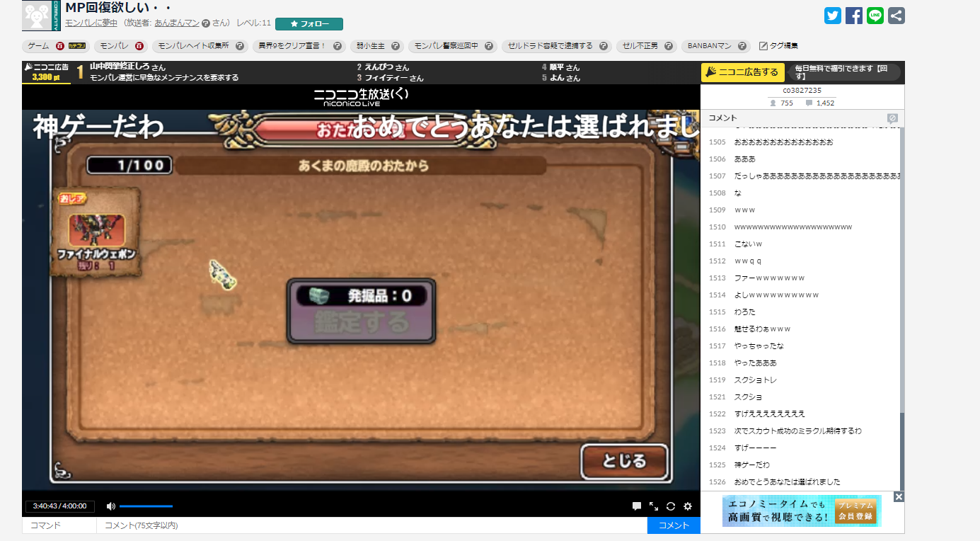Open the モンパレ警察巡回中 tag
The width and height of the screenshot is (980, 541).
[x=446, y=46]
